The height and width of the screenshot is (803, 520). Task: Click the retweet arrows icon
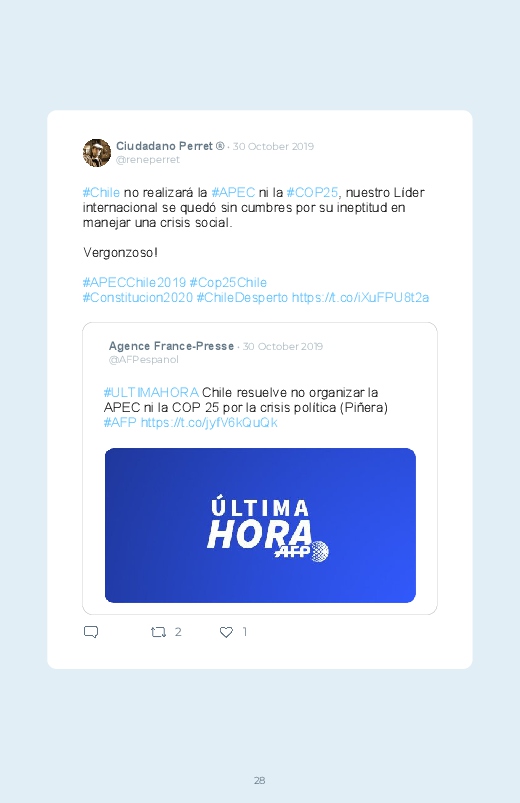pyautogui.click(x=158, y=632)
